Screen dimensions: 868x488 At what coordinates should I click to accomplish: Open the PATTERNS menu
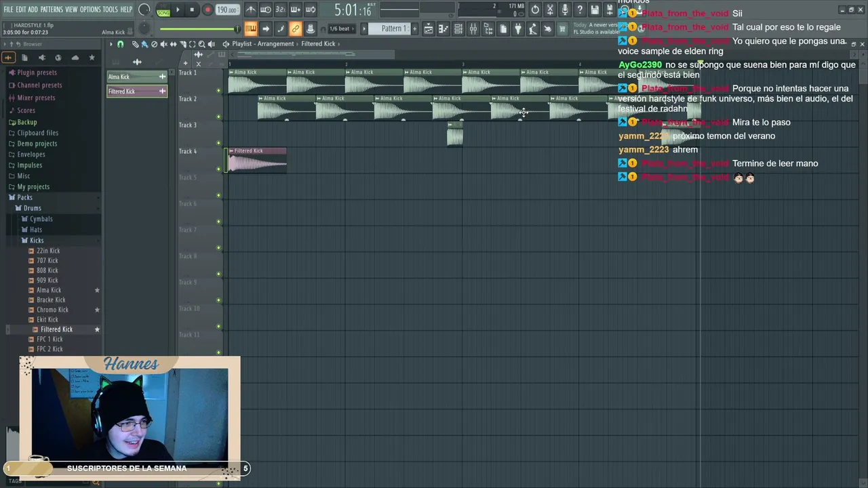pyautogui.click(x=52, y=9)
